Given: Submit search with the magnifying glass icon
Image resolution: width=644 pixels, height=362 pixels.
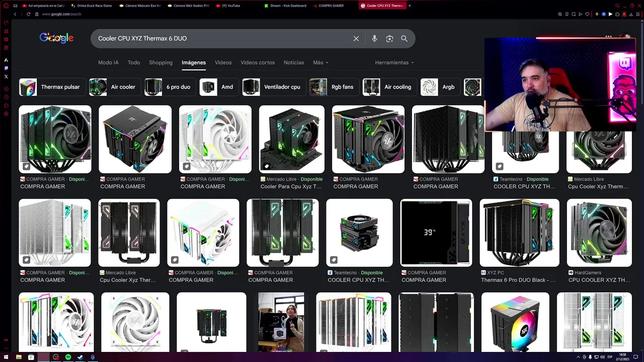Looking at the screenshot, I should point(404,39).
